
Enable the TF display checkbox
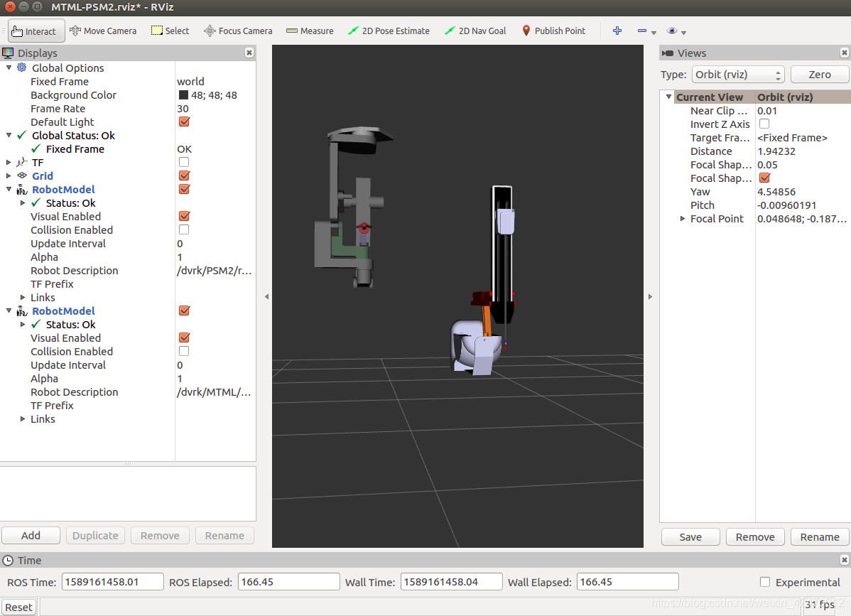coord(185,162)
